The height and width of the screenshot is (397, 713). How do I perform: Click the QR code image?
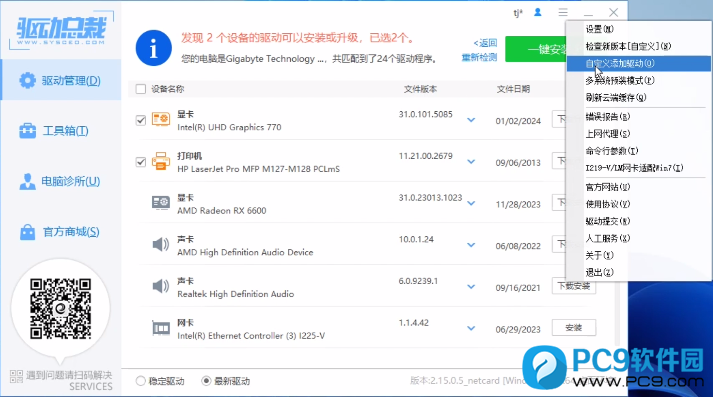(x=60, y=309)
